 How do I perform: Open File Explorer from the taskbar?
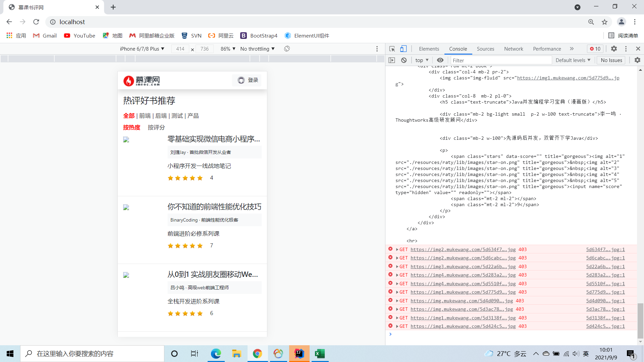236,354
